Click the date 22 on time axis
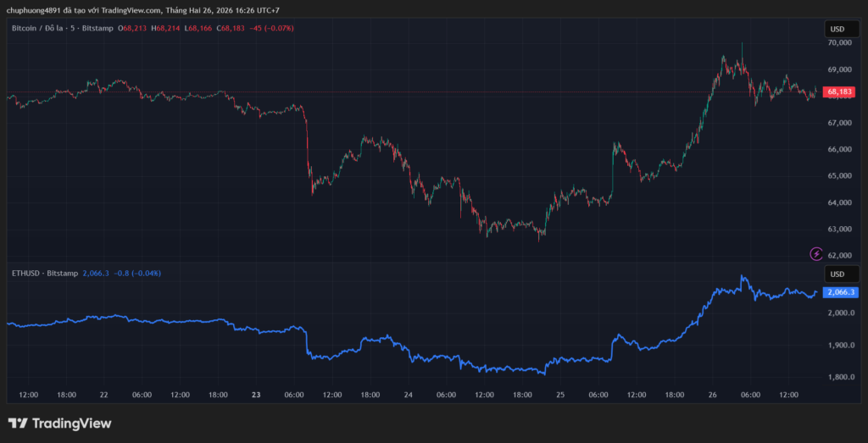Image resolution: width=868 pixels, height=443 pixels. point(103,395)
